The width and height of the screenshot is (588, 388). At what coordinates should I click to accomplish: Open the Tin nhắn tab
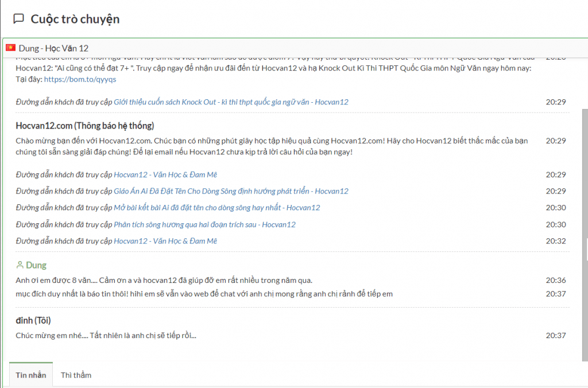point(31,375)
